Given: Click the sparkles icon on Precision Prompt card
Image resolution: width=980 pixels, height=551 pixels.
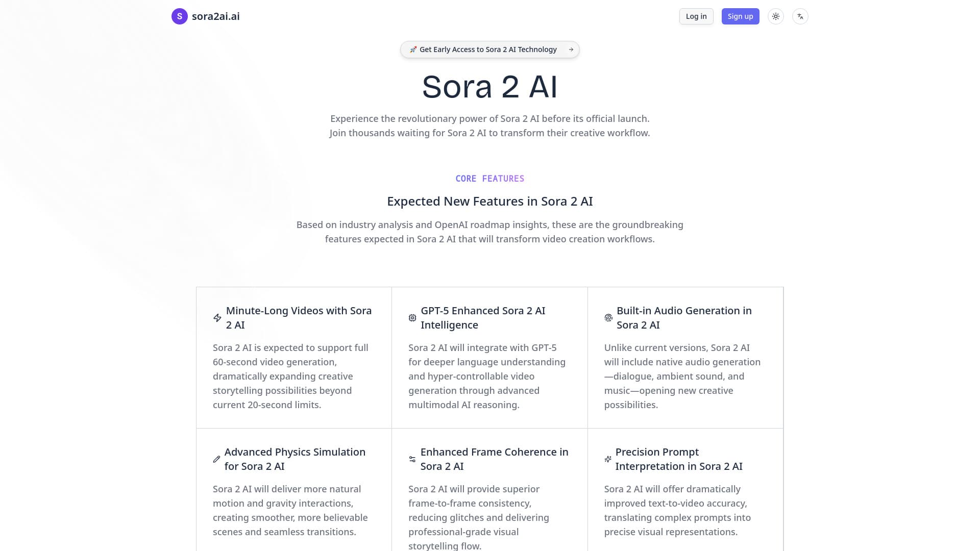Looking at the screenshot, I should click(608, 459).
